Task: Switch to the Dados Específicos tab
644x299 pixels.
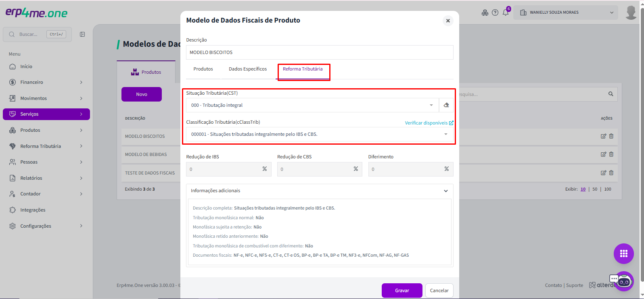Action: point(248,69)
